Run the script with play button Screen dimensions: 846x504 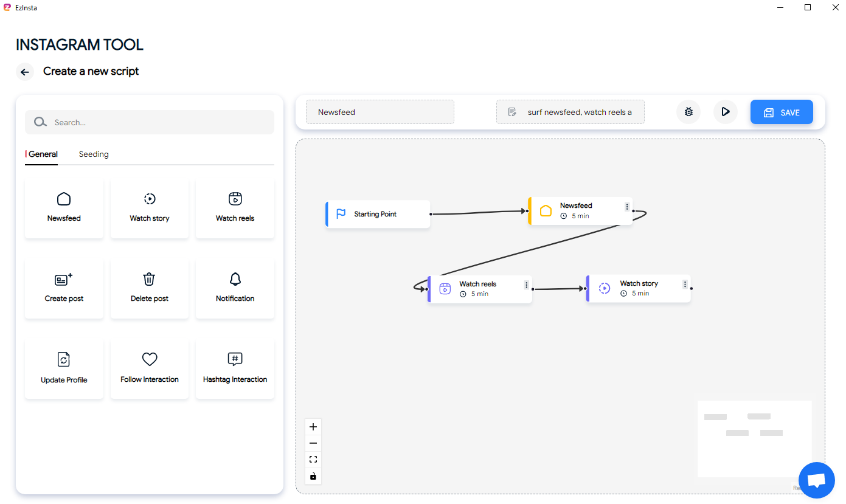[726, 112]
